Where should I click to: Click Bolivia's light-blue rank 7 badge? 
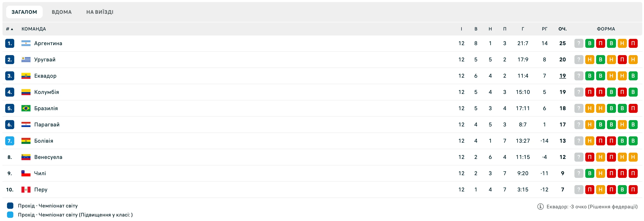[x=9, y=141]
